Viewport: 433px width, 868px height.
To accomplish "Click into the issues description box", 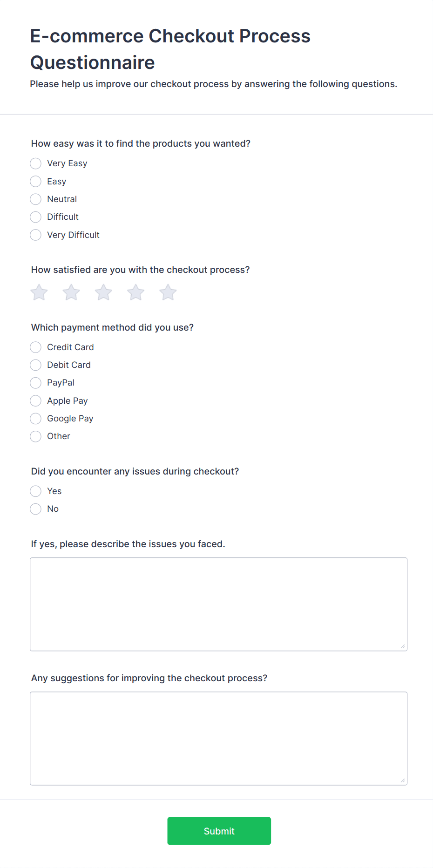I will (x=218, y=604).
